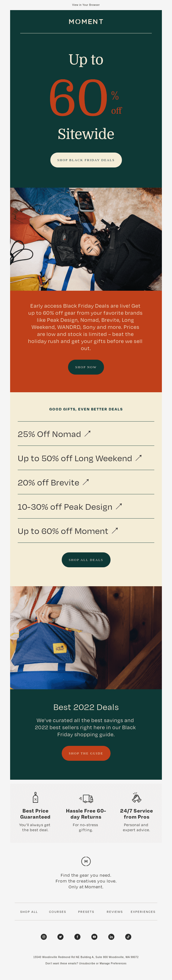The height and width of the screenshot is (980, 172).
Task: Open the YouTube channel icon
Action: click(94, 937)
